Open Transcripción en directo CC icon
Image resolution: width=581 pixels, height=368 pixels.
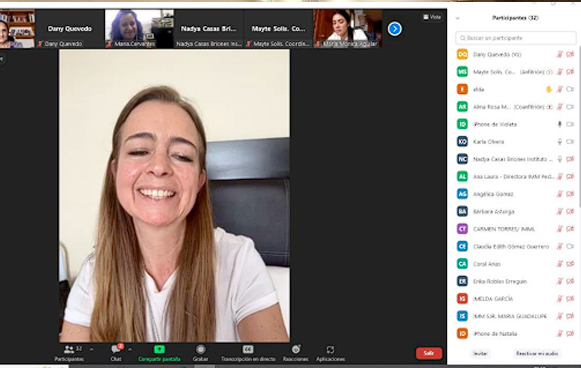248,349
